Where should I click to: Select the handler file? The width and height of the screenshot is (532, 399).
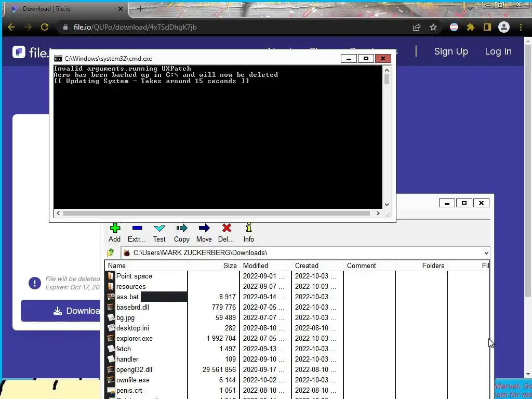127,360
